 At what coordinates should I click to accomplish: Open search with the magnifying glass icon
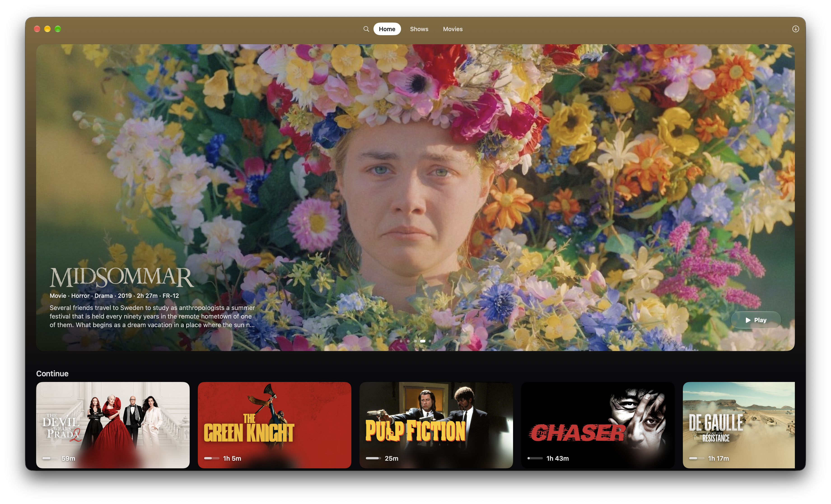[x=366, y=29]
